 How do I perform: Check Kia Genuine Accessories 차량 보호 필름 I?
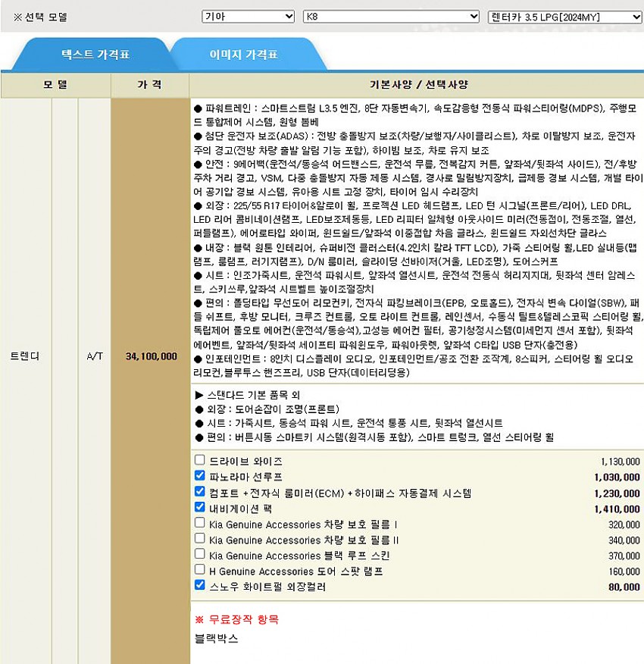(x=199, y=523)
